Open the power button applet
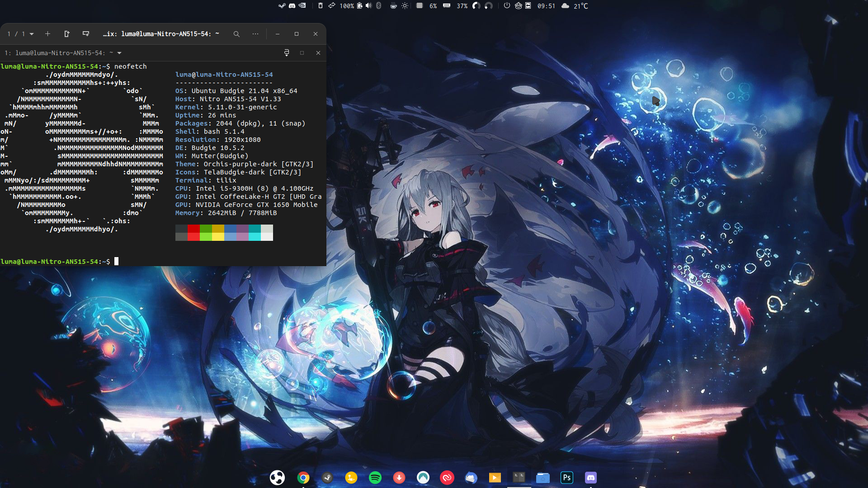Viewport: 868px width, 488px height. [507, 6]
